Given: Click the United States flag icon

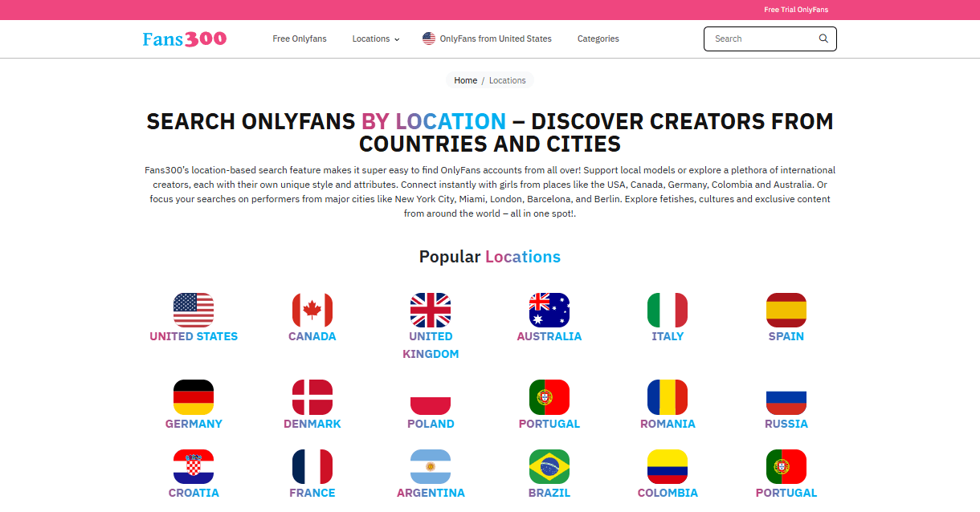Looking at the screenshot, I should point(194,310).
